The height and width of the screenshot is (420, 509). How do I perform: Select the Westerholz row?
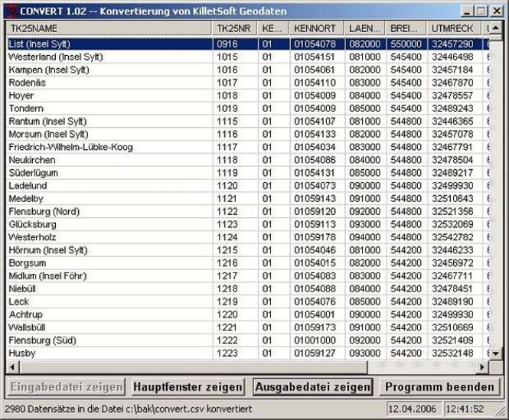[247, 237]
